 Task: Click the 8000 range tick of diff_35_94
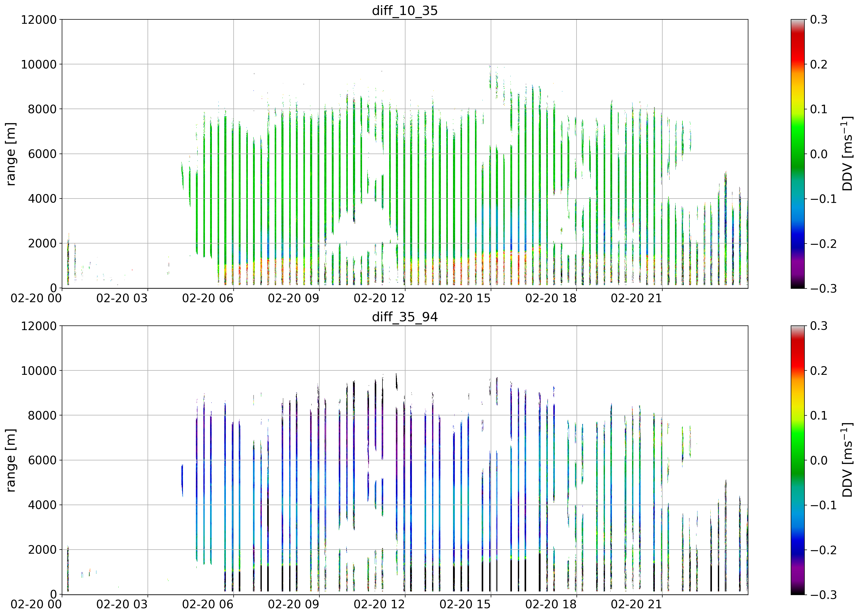[x=42, y=415]
